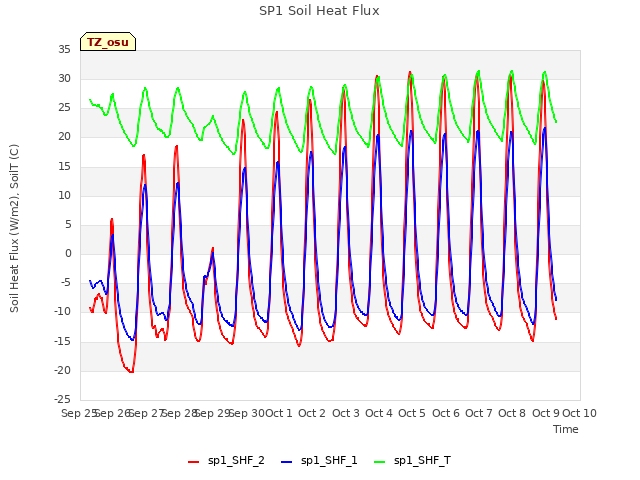Click the Oct 3 x-axis tick label

point(346,413)
